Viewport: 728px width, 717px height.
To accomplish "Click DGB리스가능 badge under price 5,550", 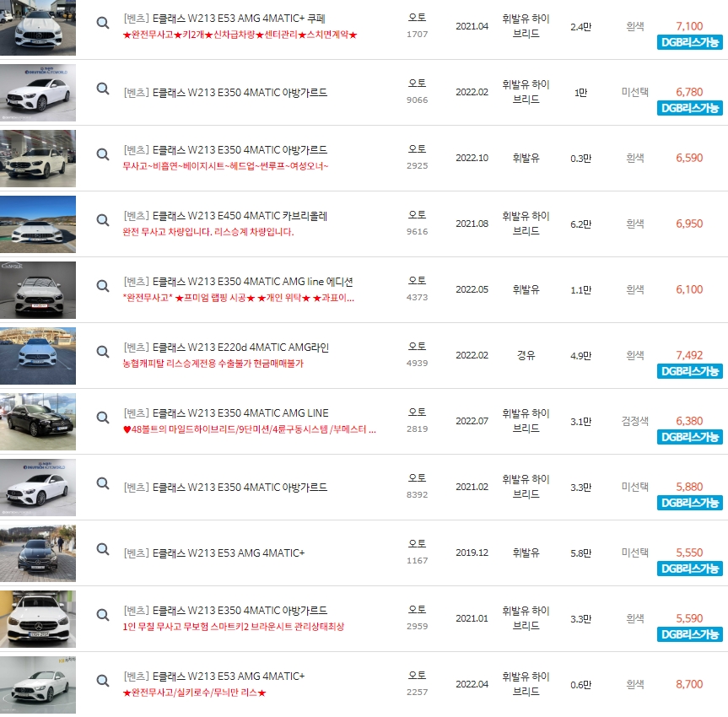I will (689, 569).
